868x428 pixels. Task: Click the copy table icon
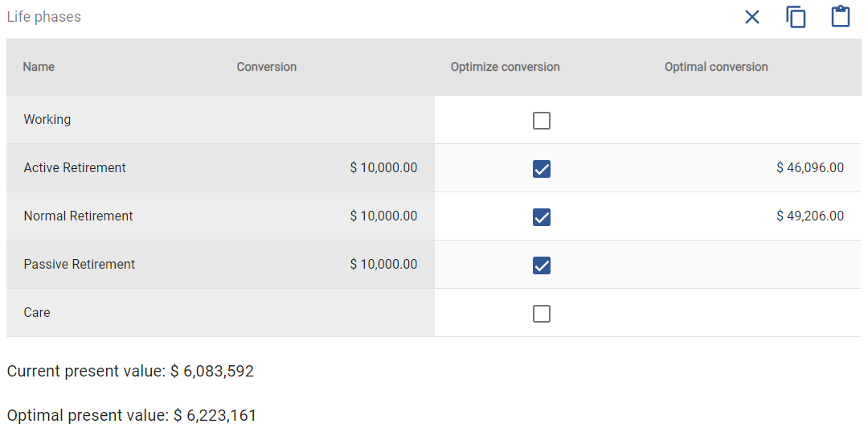796,17
